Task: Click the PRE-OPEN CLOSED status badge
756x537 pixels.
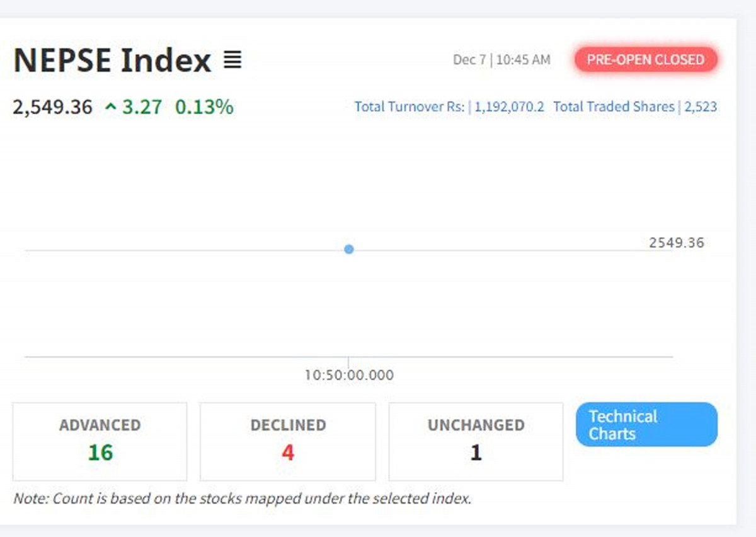Action: tap(645, 60)
